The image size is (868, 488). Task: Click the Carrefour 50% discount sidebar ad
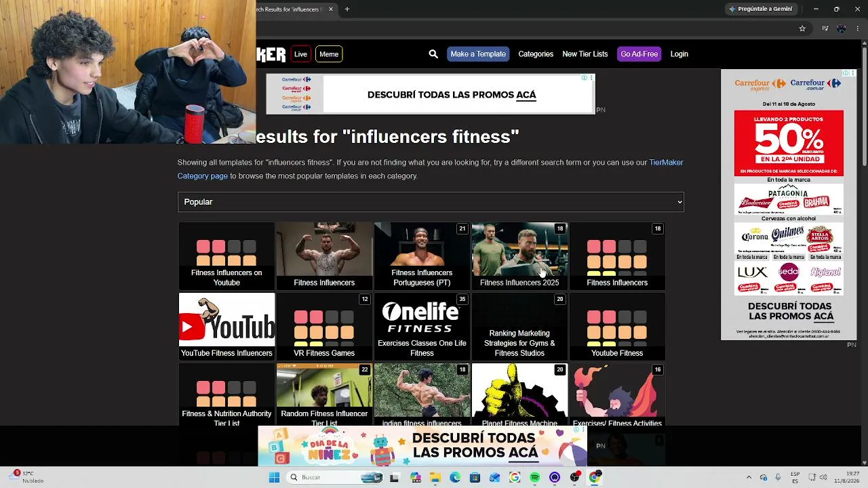point(789,206)
